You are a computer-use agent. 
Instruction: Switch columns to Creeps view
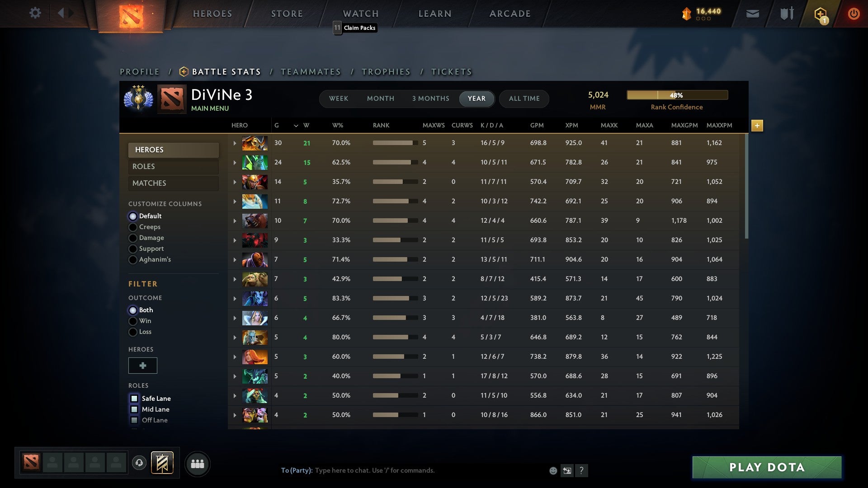click(133, 227)
